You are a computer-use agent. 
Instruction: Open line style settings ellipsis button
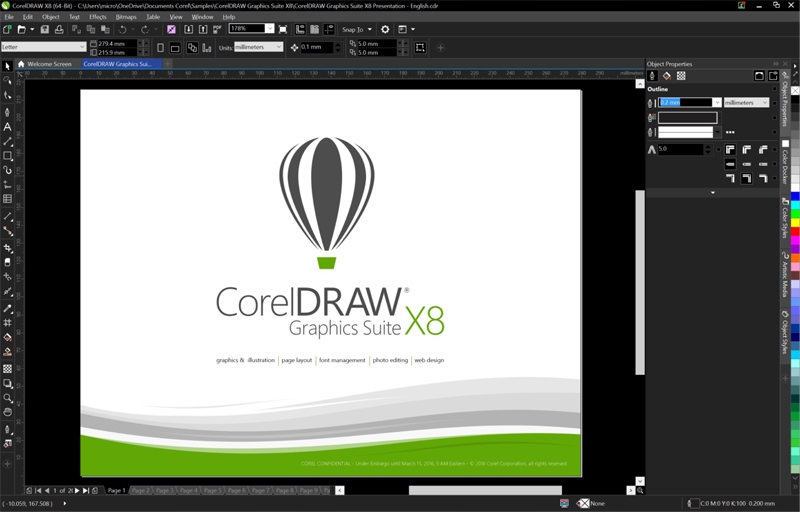click(x=730, y=132)
